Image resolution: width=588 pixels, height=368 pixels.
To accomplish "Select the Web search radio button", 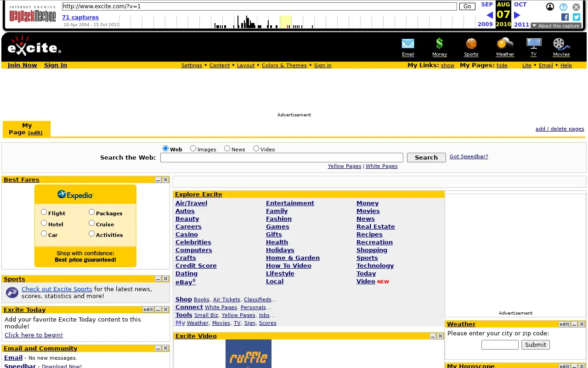I will tap(166, 149).
